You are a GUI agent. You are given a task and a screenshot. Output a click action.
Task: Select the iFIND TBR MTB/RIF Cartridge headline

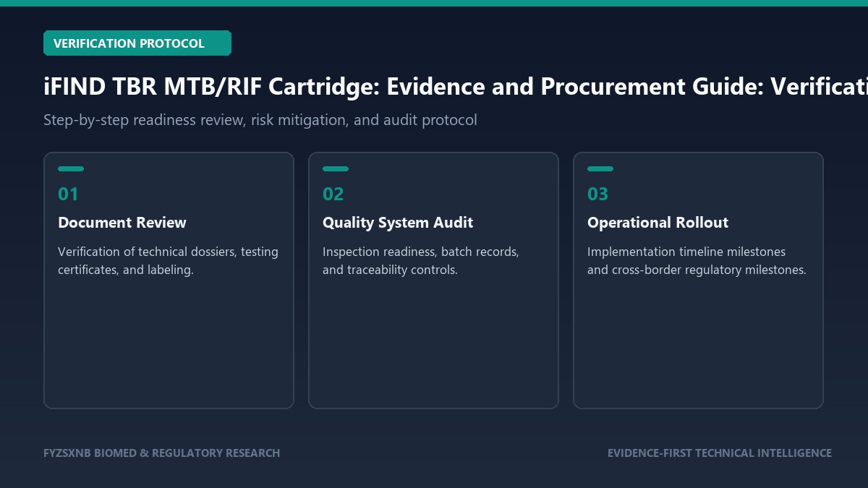456,87
